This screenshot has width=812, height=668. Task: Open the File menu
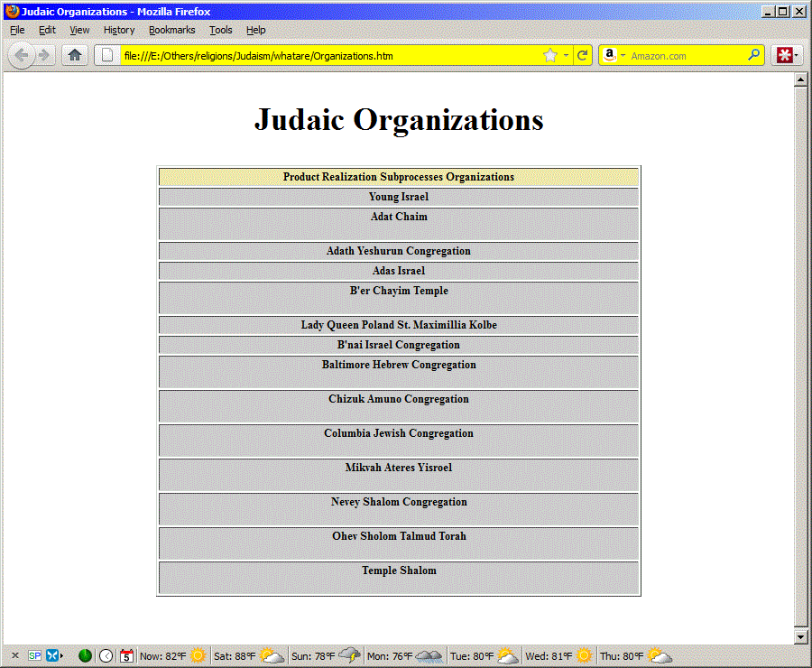pyautogui.click(x=17, y=30)
